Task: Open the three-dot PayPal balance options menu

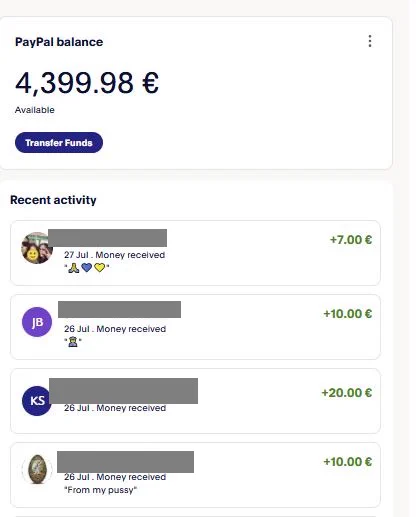Action: [x=370, y=41]
